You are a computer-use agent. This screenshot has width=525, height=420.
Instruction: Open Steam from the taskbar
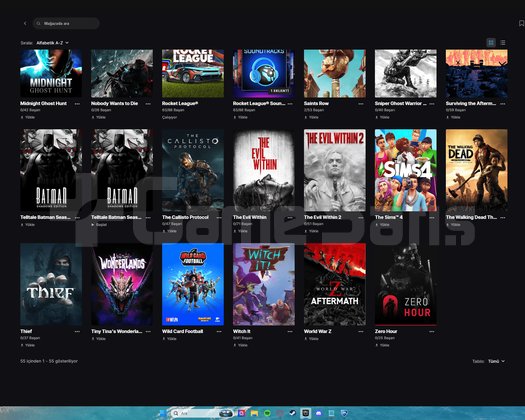[x=292, y=413]
